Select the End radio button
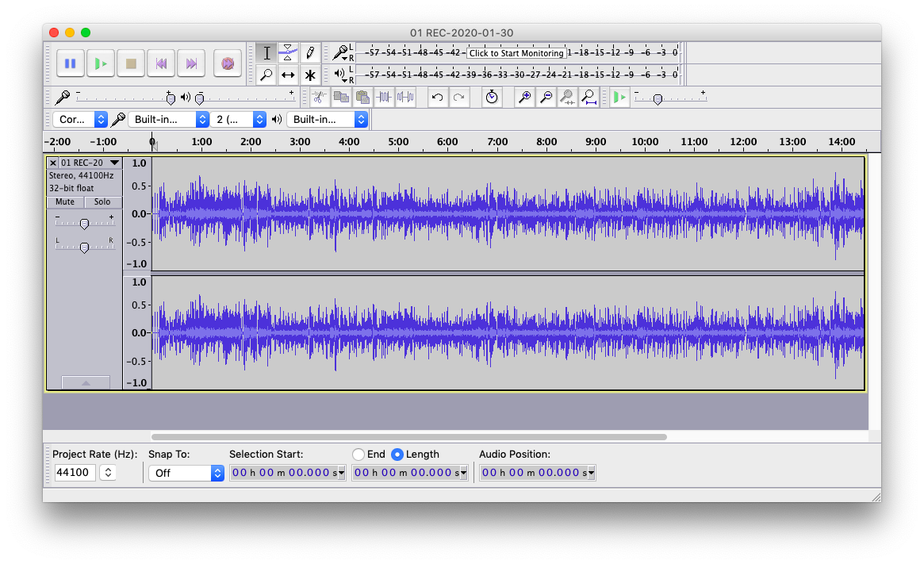This screenshot has height=564, width=924. (359, 455)
